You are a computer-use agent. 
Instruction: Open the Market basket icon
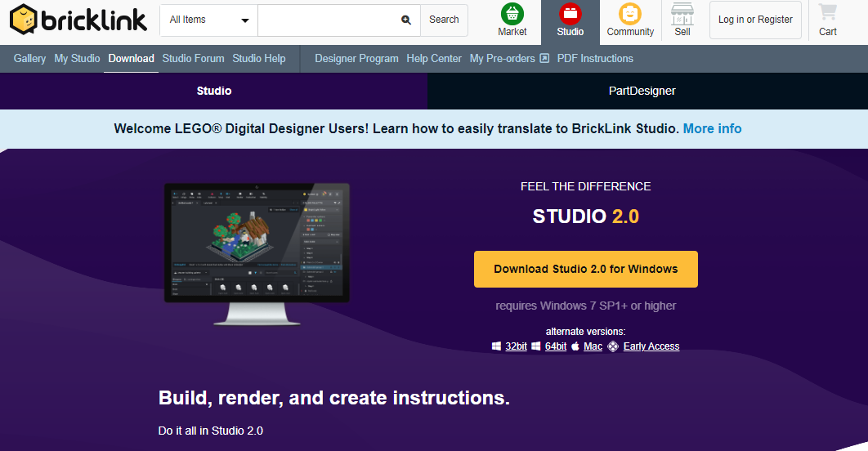(x=512, y=14)
